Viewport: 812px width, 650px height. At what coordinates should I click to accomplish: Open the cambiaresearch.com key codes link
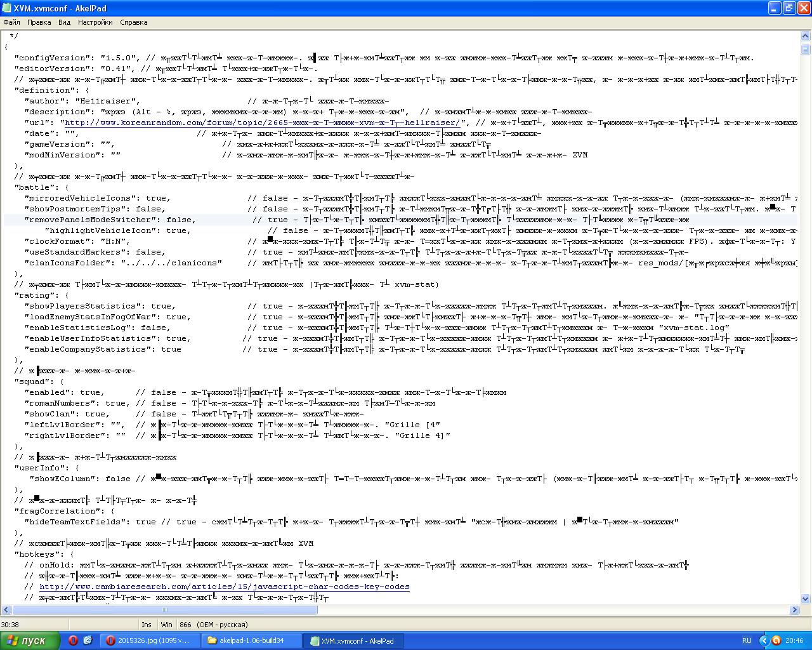[225, 587]
